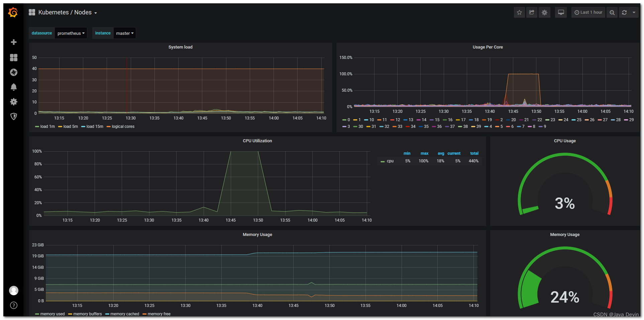Open the master instance dropdown

point(125,33)
